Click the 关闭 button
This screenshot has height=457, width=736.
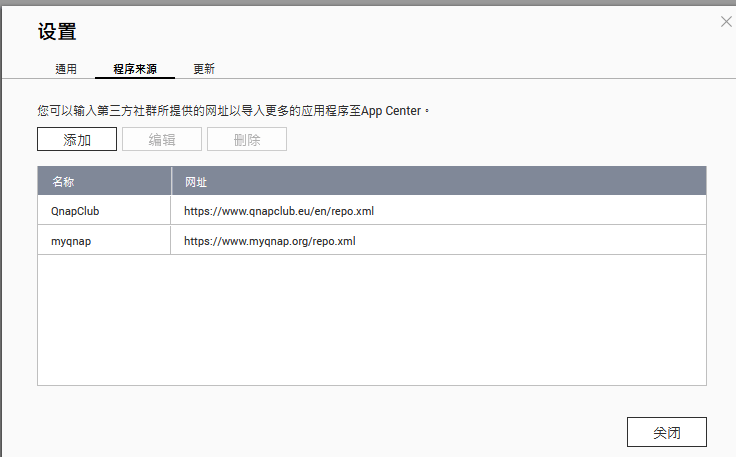click(667, 432)
